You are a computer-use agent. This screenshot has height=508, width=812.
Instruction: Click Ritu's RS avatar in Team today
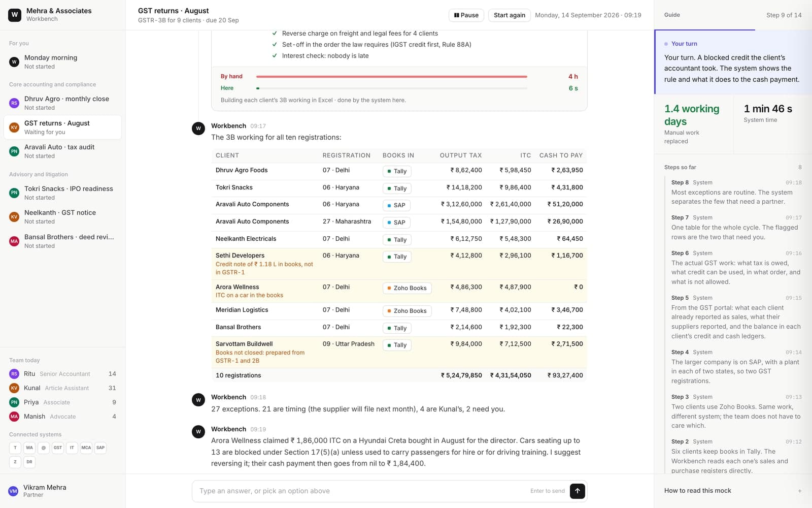[x=14, y=374]
